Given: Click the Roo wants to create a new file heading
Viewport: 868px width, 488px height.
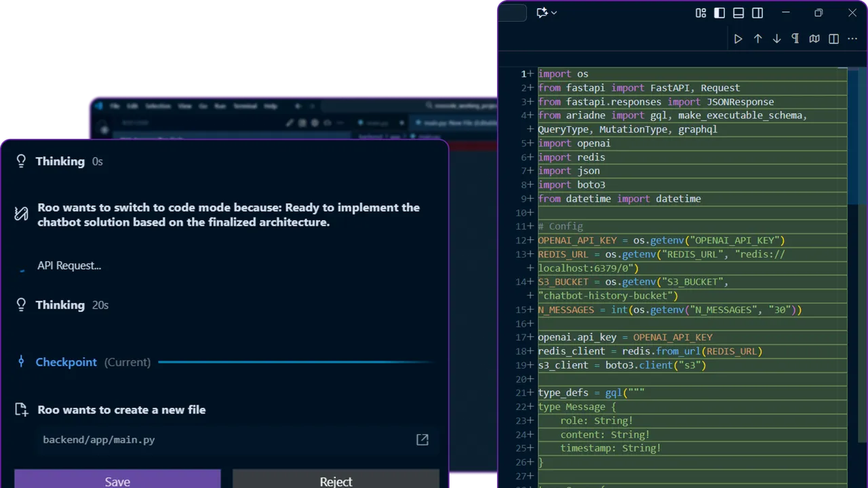Looking at the screenshot, I should click(x=121, y=409).
